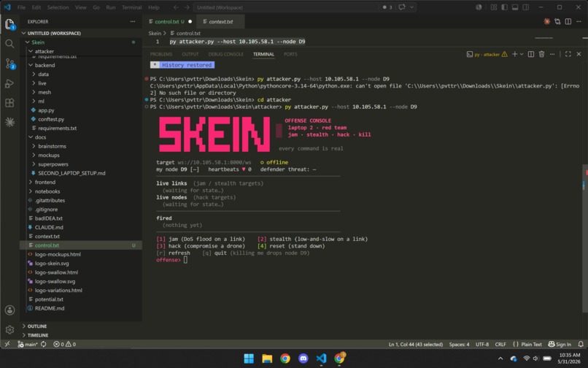Collapse the docs folder
The height and width of the screenshot is (368, 588).
[x=31, y=137]
